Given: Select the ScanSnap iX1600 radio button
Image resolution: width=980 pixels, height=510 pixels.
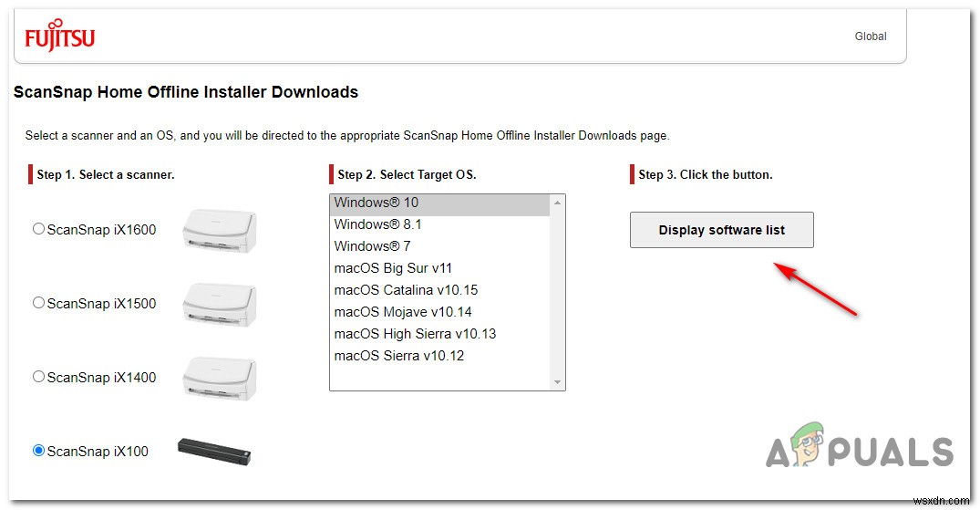Looking at the screenshot, I should (39, 229).
